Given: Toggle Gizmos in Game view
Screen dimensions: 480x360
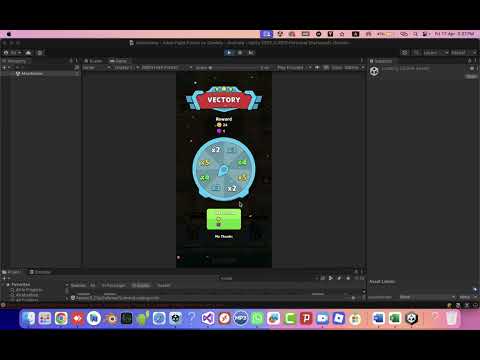Looking at the screenshot, I should click(352, 68).
